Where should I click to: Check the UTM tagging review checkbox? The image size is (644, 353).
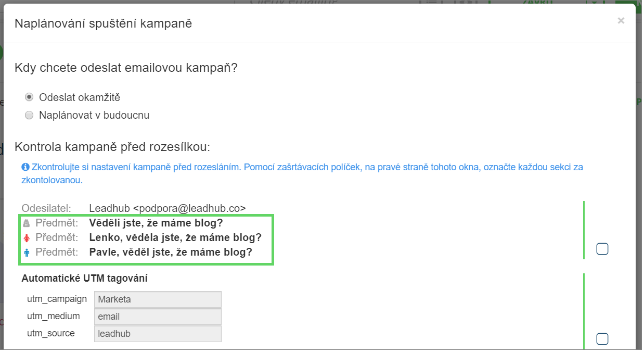602,338
